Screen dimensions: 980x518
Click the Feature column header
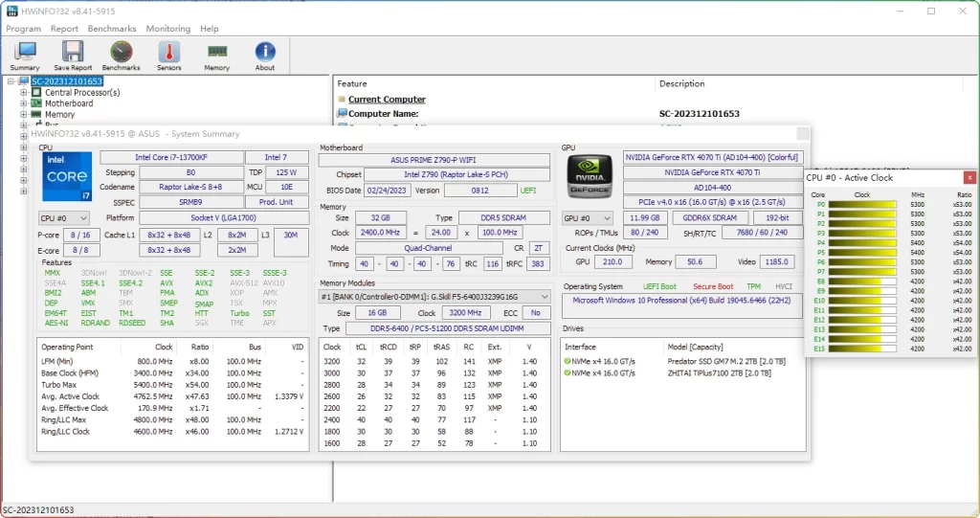pos(352,83)
